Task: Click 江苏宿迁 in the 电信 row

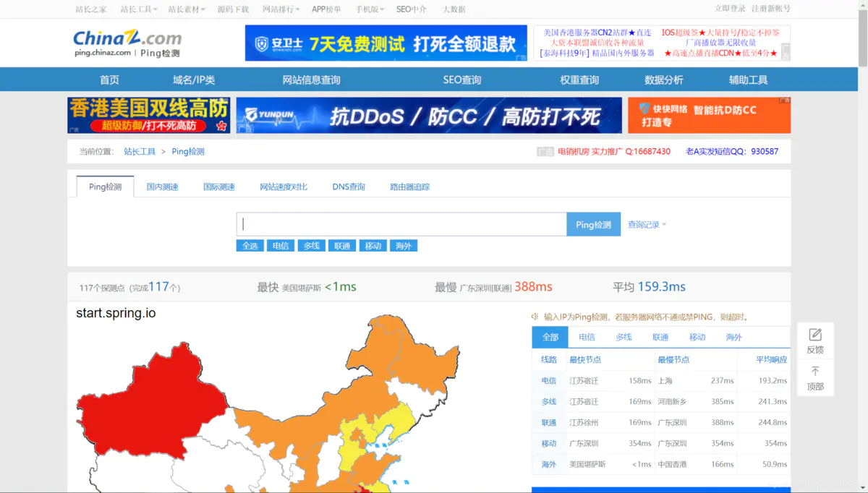Action: click(584, 380)
